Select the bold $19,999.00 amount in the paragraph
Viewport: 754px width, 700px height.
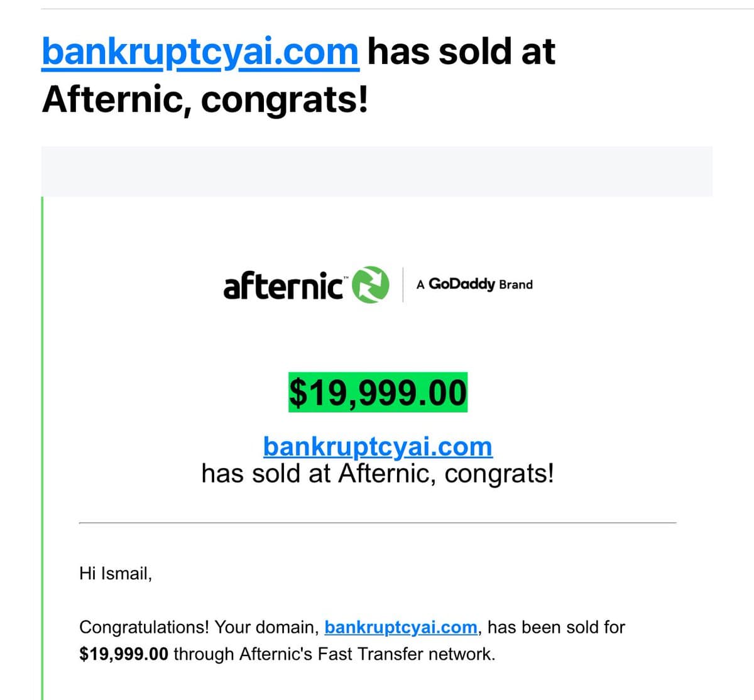(x=124, y=654)
